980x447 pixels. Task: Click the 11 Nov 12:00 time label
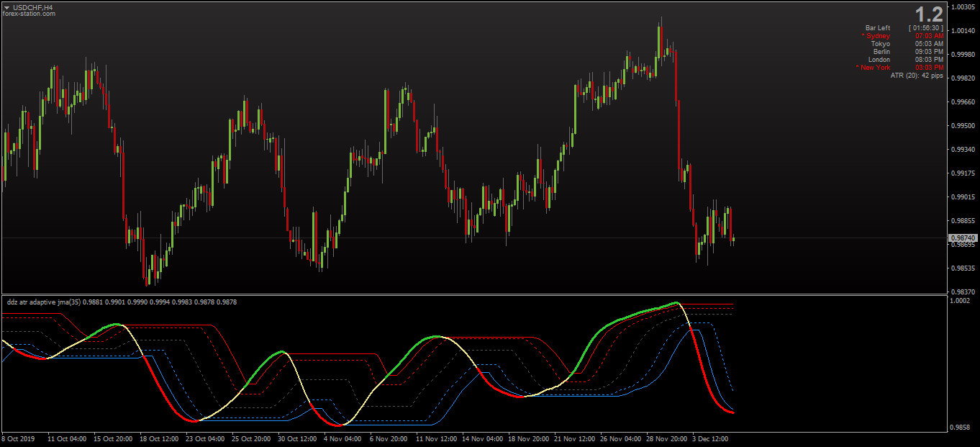[435, 438]
